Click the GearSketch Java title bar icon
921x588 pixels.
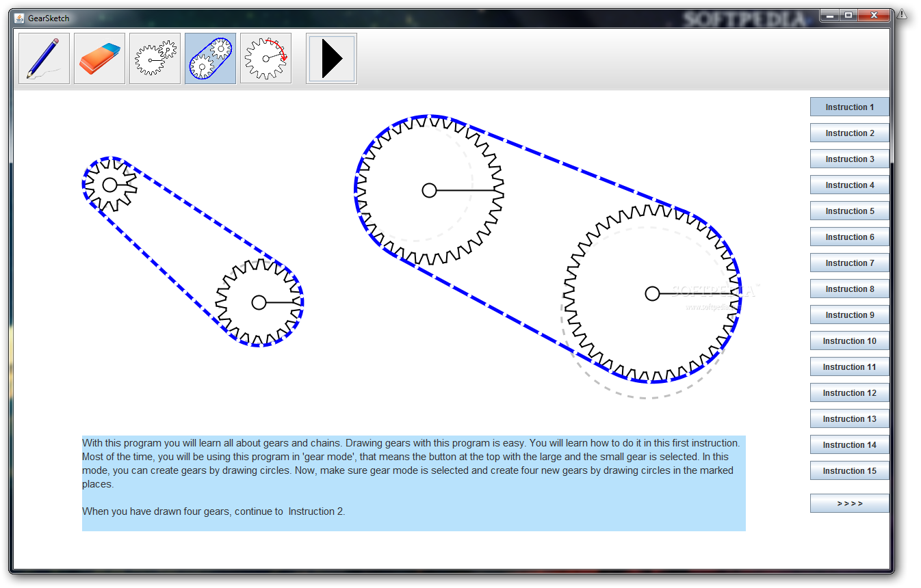pos(19,18)
